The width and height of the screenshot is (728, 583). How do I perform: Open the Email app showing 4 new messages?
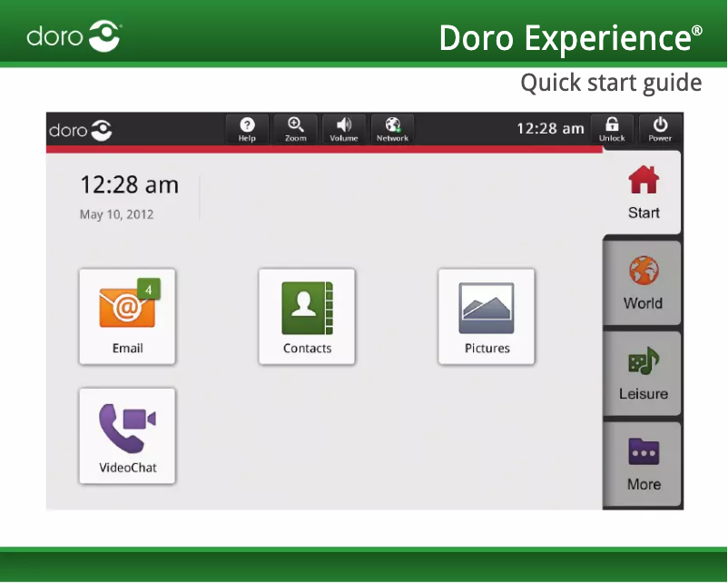[x=127, y=316]
